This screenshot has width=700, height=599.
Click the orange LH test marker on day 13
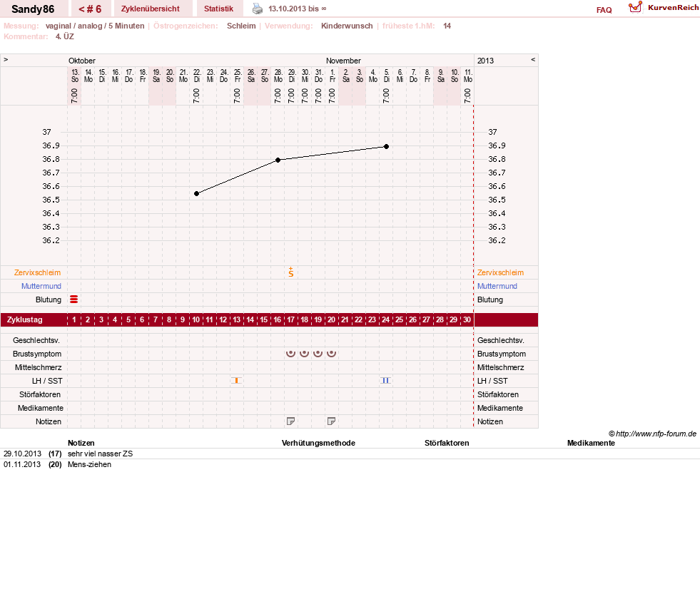(x=236, y=381)
